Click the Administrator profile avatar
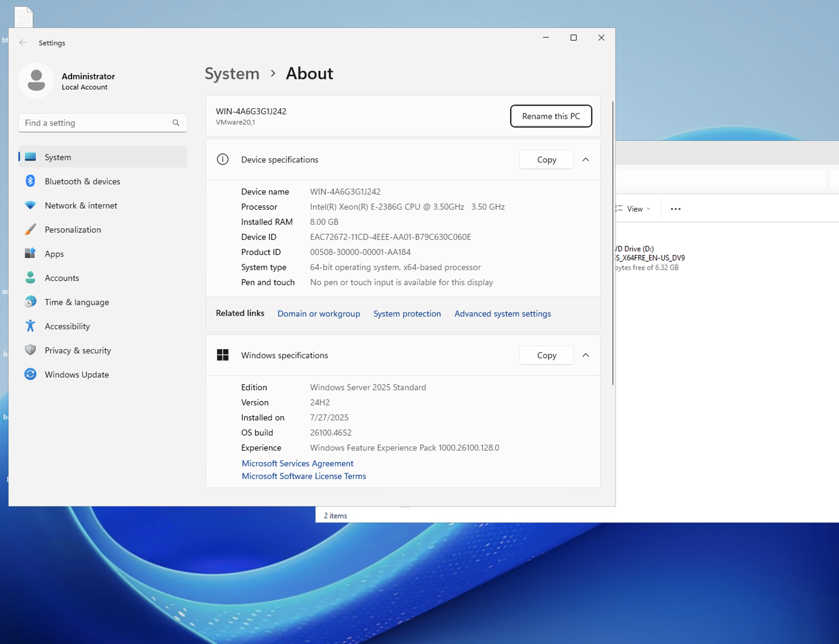839x644 pixels. (x=37, y=80)
